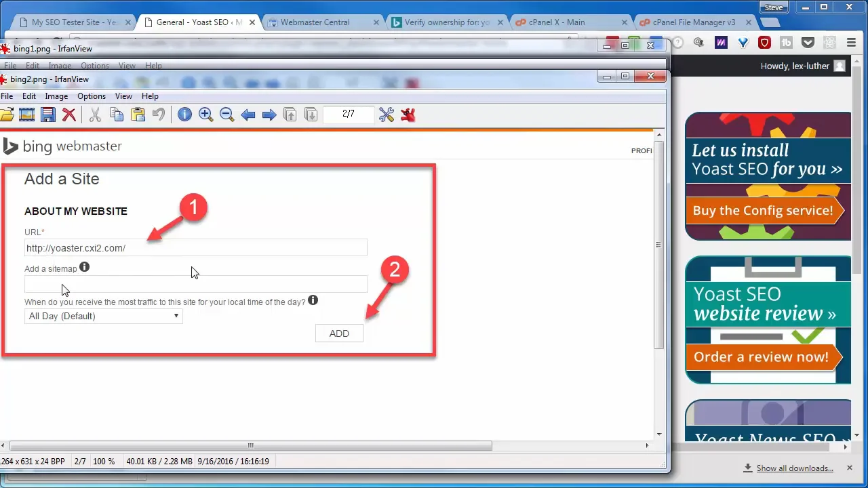Click the Howdy, lex-luther account text
Image resolution: width=868 pixels, height=488 pixels.
coord(795,66)
